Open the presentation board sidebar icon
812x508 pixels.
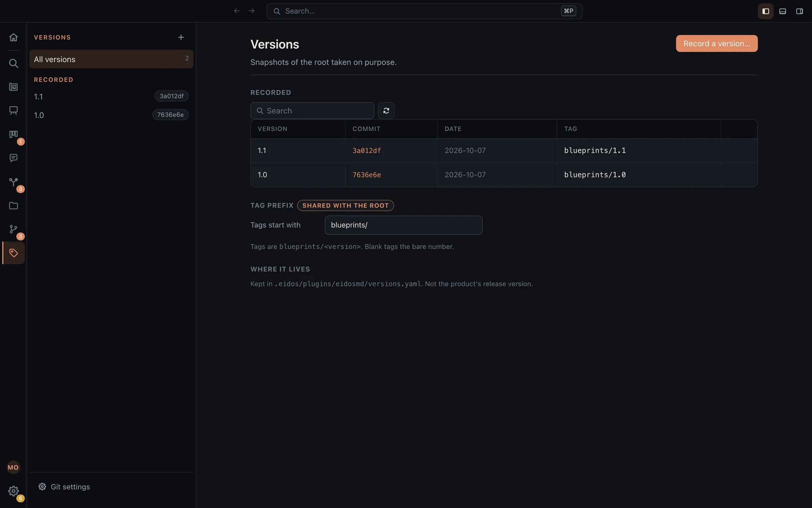[x=14, y=110]
